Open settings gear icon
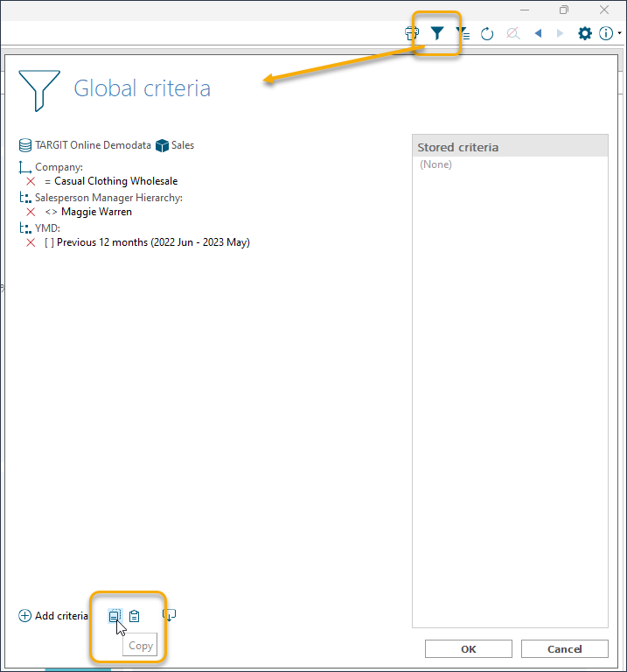Viewport: 627px width, 672px height. [585, 33]
